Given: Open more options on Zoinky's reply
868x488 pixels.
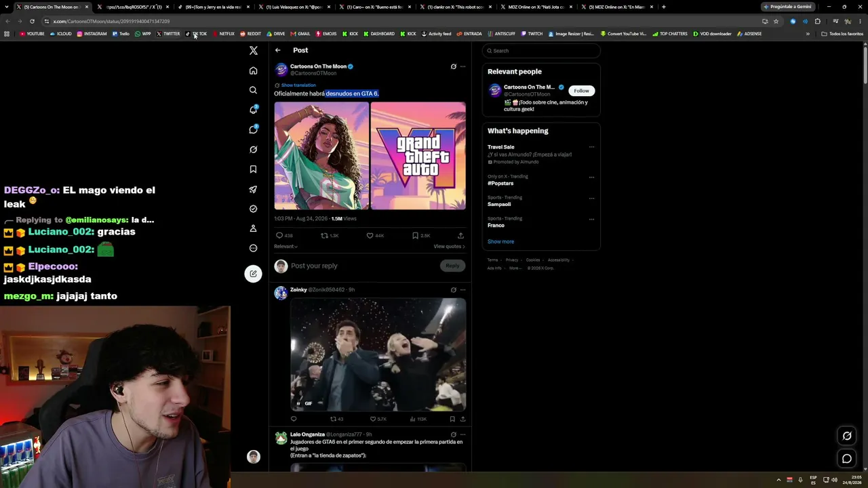Looking at the screenshot, I should coord(463,289).
